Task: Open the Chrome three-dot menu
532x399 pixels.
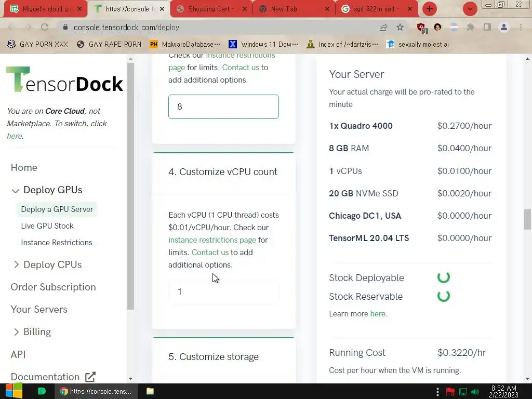Action: [521, 27]
